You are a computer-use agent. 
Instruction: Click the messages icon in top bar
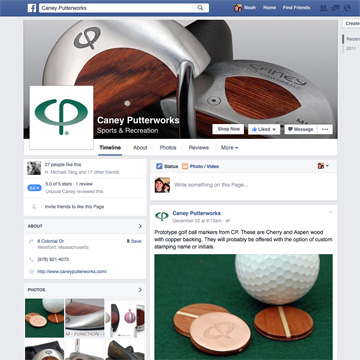coord(336,8)
